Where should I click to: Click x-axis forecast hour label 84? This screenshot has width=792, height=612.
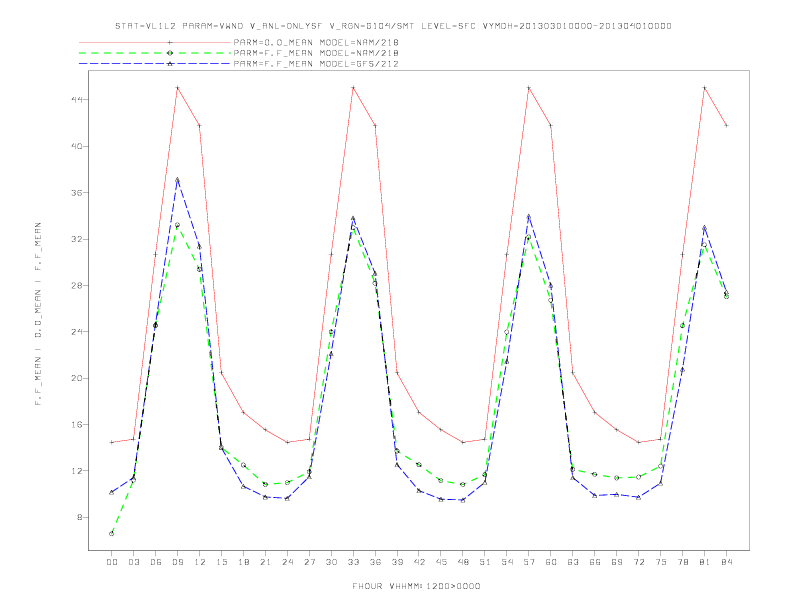tap(726, 562)
